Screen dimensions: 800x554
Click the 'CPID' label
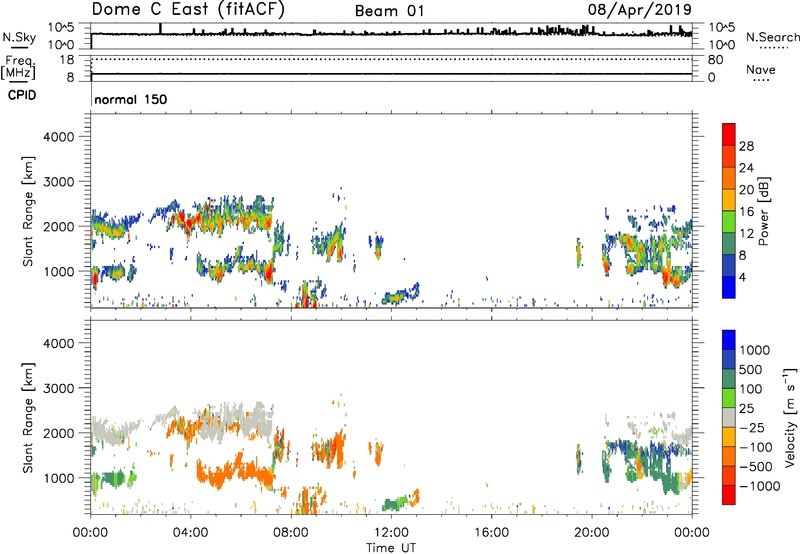pos(22,95)
